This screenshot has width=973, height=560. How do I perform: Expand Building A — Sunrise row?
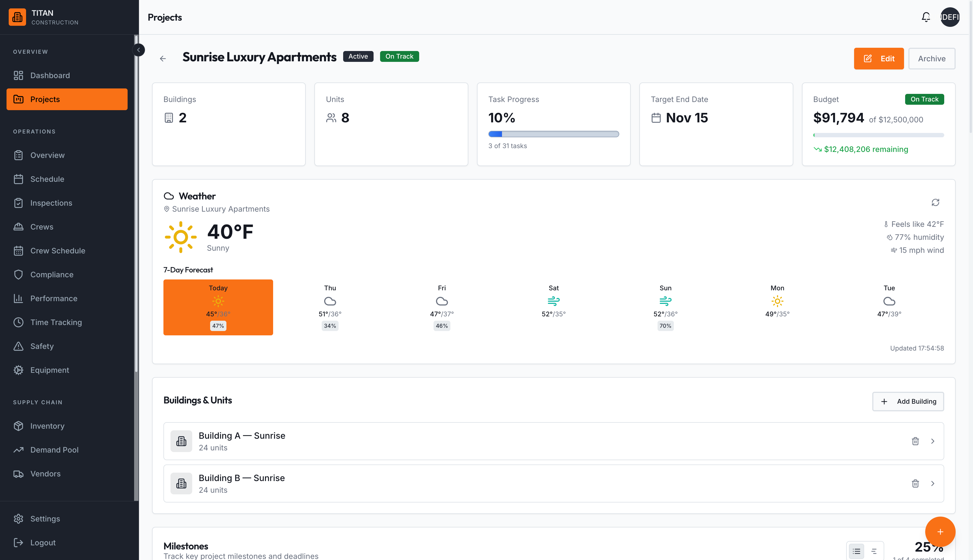tap(933, 441)
